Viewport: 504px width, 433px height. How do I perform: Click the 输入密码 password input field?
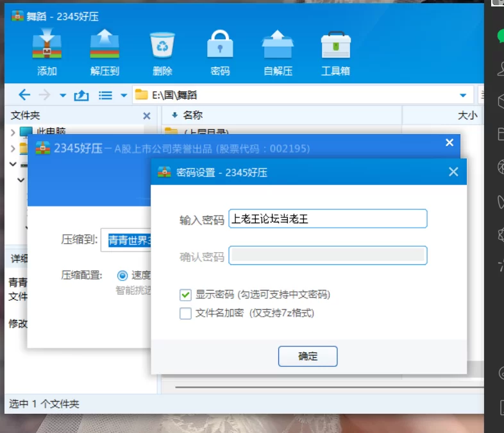pyautogui.click(x=328, y=219)
